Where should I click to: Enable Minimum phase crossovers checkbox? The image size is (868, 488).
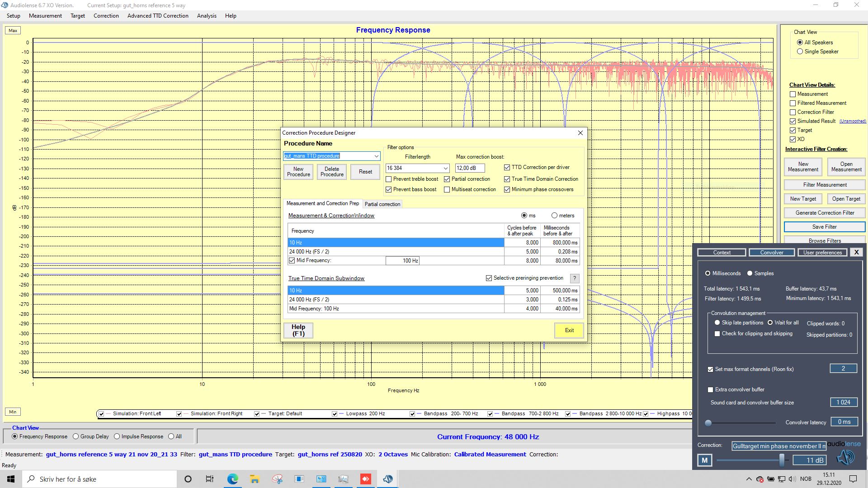[507, 189]
